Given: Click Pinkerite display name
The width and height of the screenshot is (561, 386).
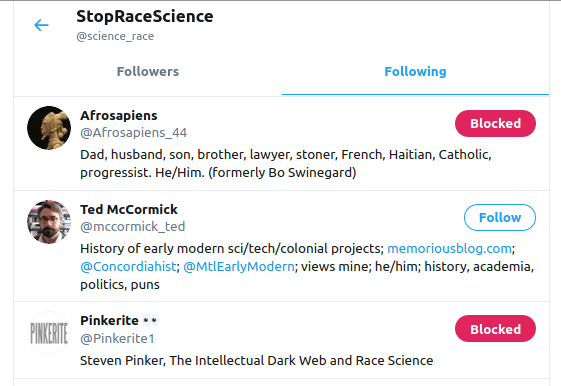Looking at the screenshot, I should 109,321.
